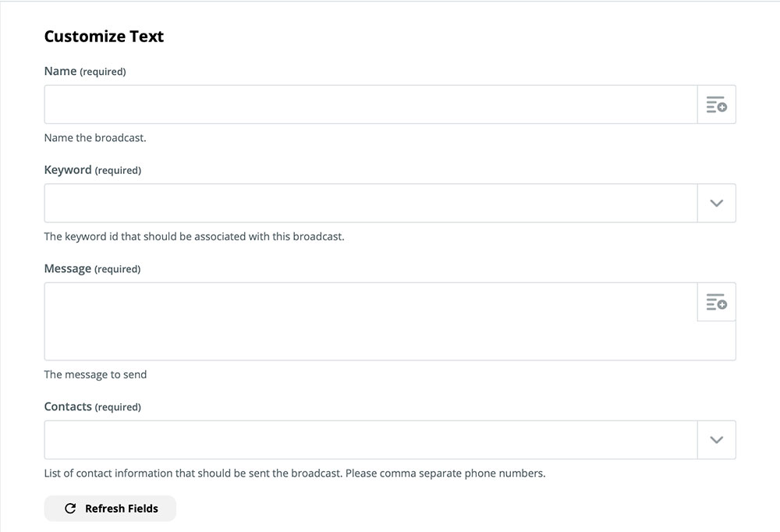Click the insert-data icon in Message field

716,302
